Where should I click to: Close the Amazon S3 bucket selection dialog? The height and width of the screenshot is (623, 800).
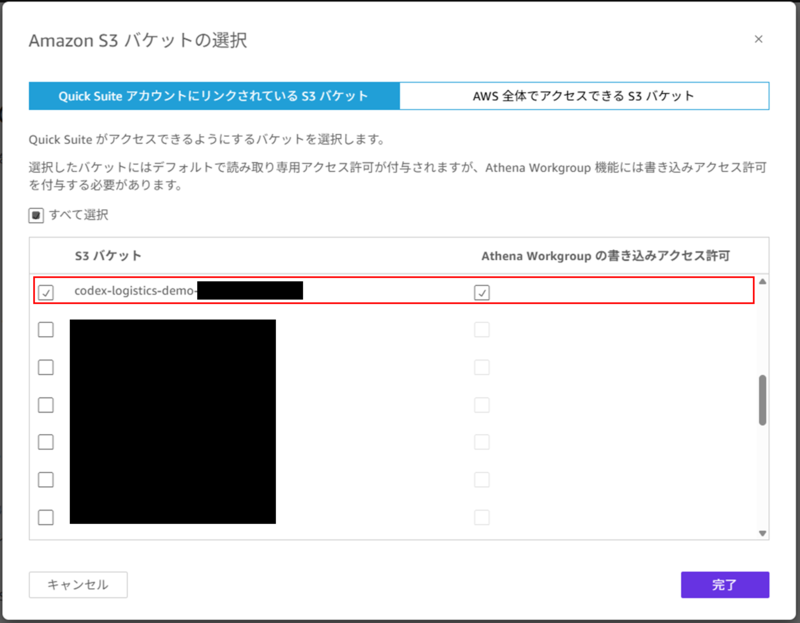click(758, 39)
